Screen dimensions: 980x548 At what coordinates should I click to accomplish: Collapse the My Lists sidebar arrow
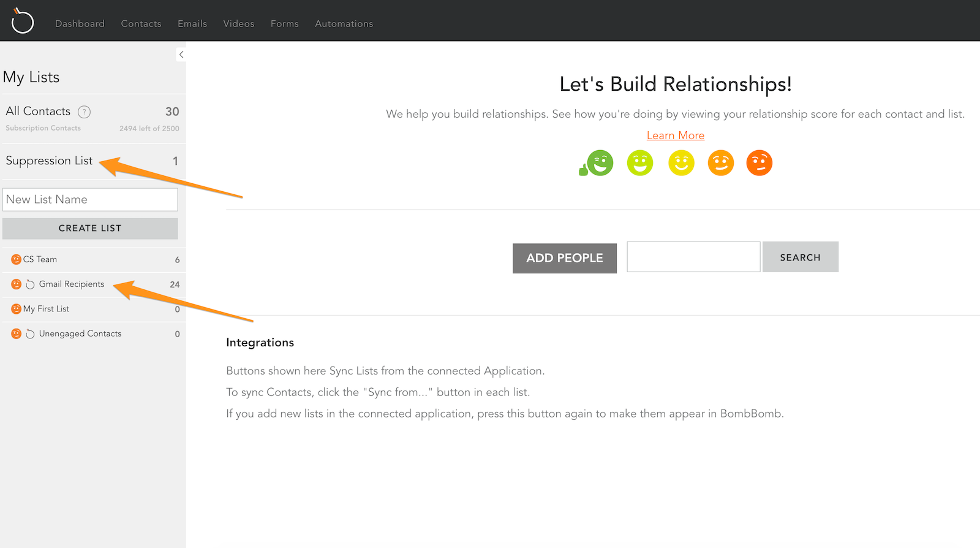181,55
